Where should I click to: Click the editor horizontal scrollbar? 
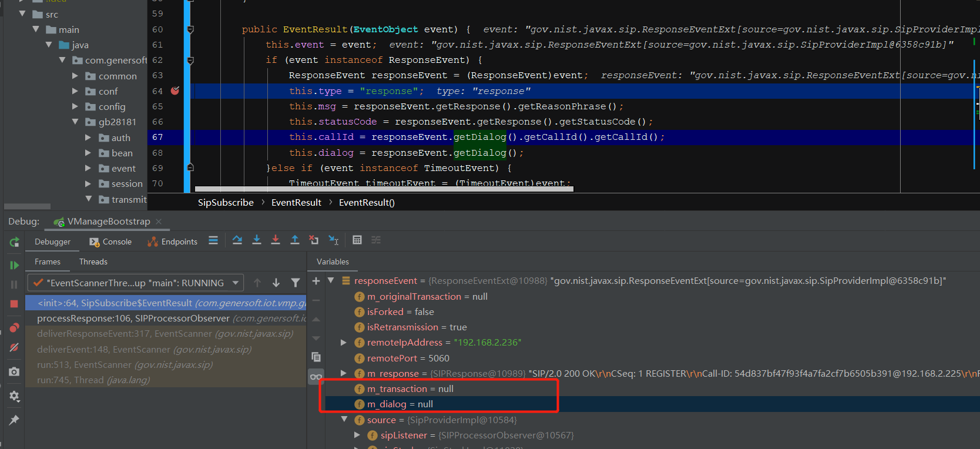pyautogui.click(x=384, y=189)
